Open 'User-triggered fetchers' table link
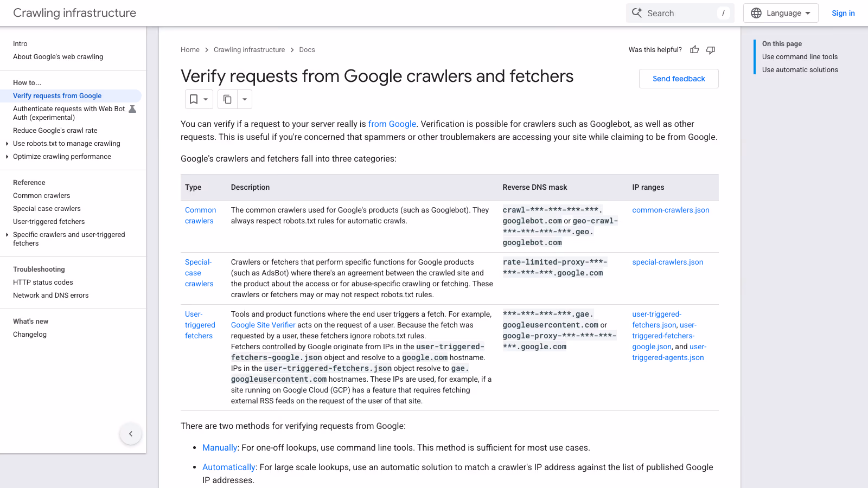 (200, 325)
